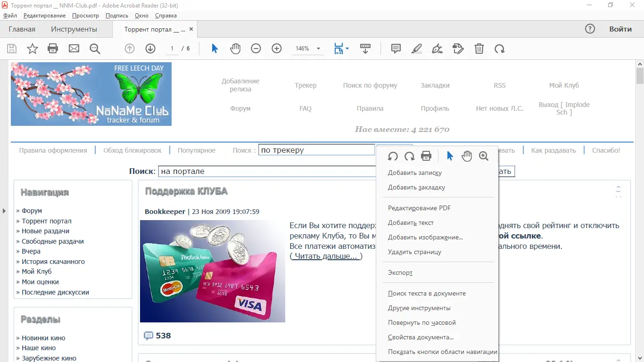The height and width of the screenshot is (362, 644).
Task: Click the NoNaMe Club banner image
Action: 91,94
